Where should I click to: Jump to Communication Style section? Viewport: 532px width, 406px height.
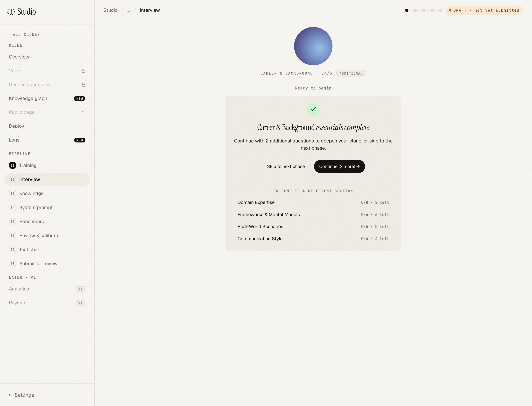[313, 239]
